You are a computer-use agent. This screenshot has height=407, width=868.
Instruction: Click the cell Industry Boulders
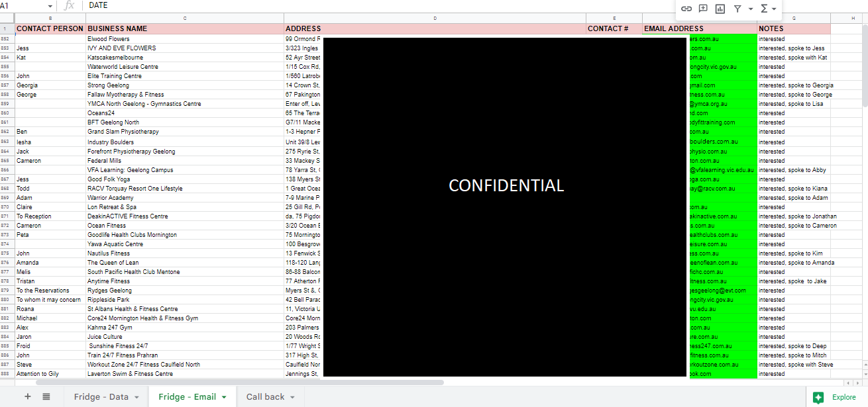(185, 142)
